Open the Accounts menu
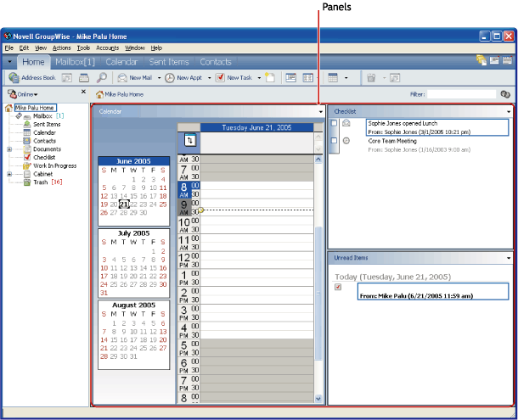This screenshot has width=518, height=420. tap(107, 48)
